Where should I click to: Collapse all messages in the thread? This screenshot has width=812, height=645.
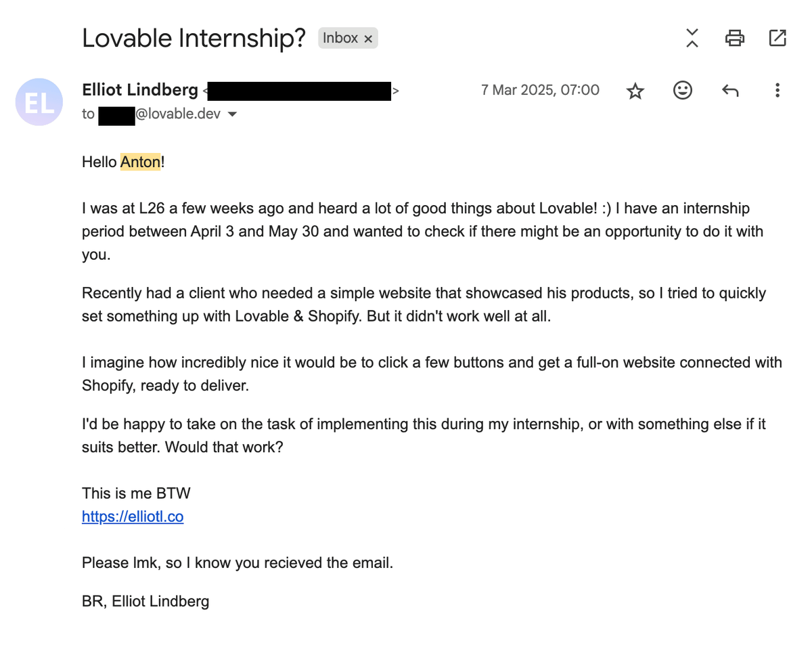692,38
